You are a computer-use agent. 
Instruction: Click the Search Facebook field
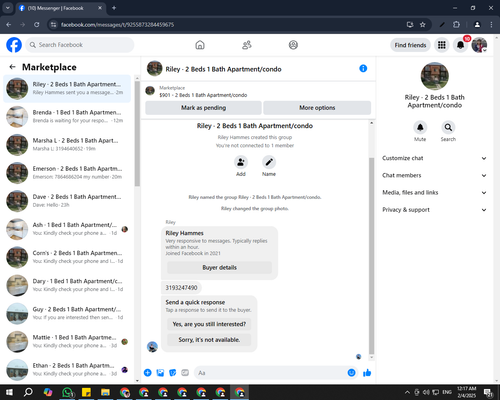80,45
